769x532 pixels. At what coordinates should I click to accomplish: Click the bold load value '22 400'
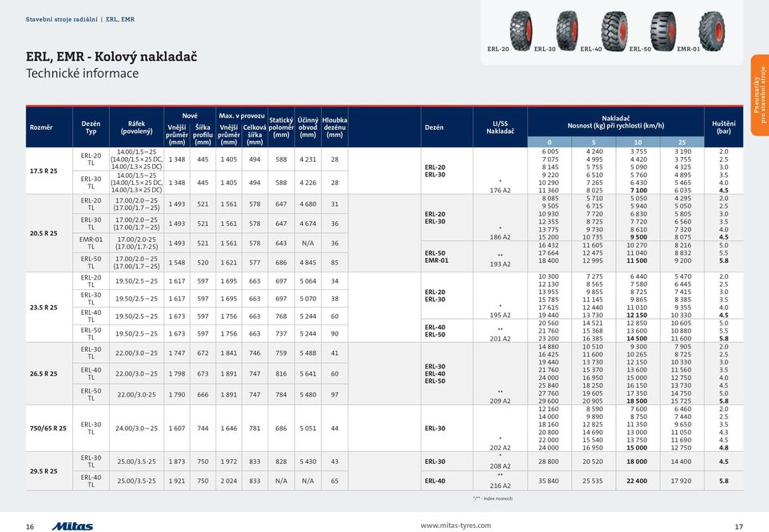tap(637, 481)
